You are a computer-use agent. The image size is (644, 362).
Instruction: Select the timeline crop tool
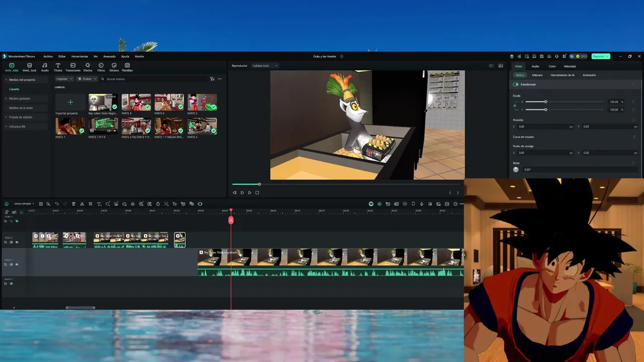(x=91, y=204)
